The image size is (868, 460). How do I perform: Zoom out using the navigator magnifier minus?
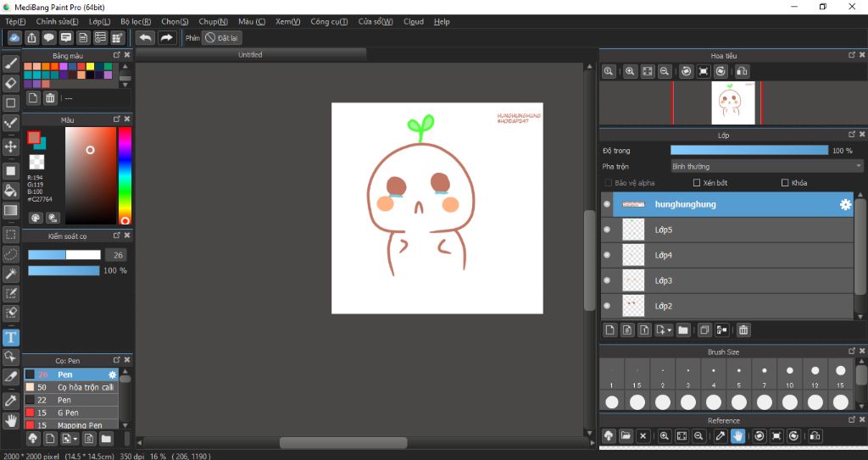(665, 71)
